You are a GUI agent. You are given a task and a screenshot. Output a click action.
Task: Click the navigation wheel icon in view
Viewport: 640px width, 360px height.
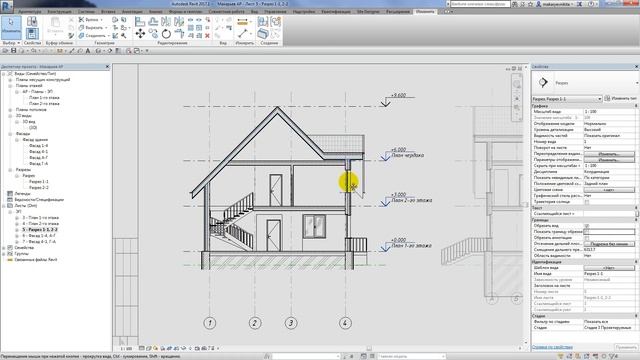pyautogui.click(x=517, y=84)
